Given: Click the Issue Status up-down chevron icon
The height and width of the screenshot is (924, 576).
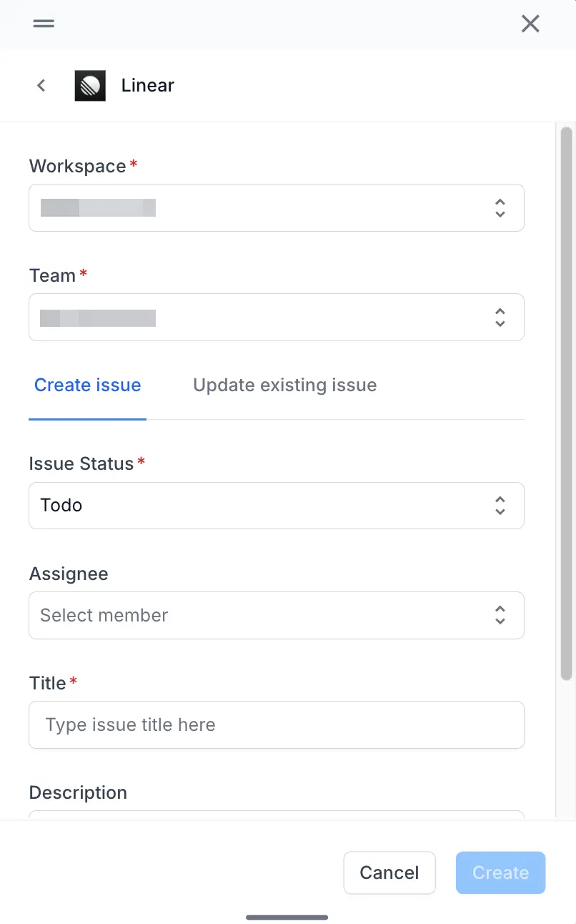Looking at the screenshot, I should pyautogui.click(x=500, y=506).
